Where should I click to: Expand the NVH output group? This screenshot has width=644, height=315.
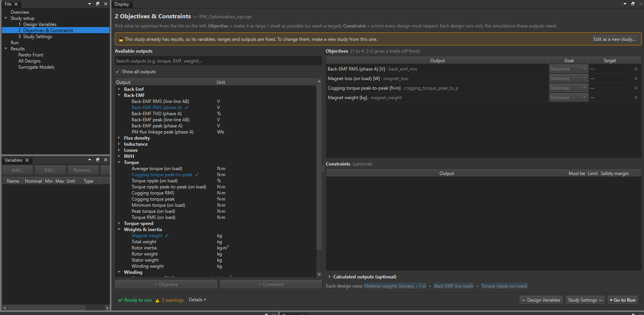pos(119,156)
